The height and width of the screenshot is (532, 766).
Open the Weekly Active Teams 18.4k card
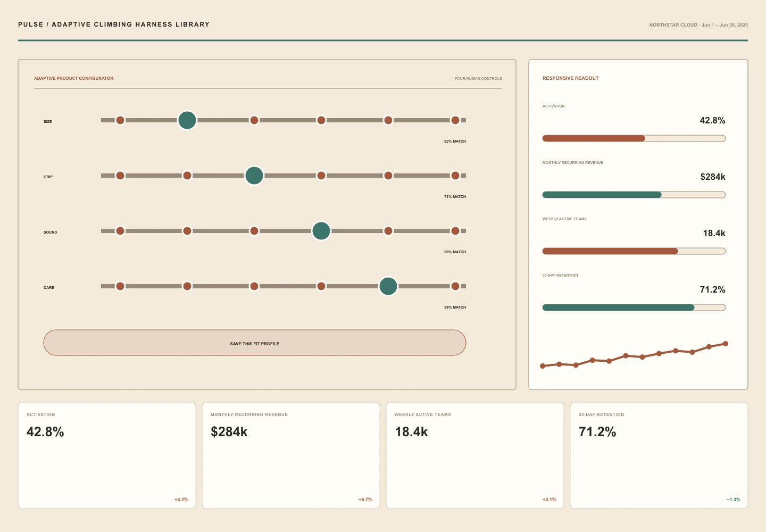(x=475, y=455)
